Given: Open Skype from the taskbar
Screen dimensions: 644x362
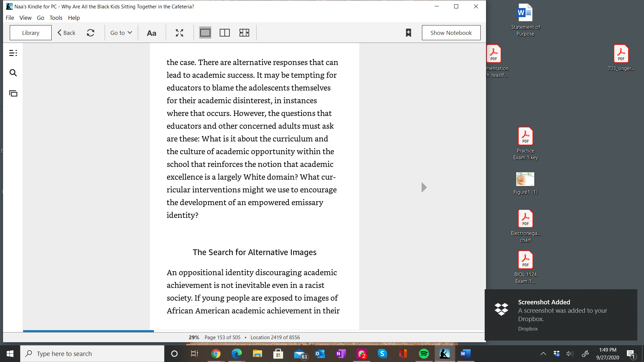Looking at the screenshot, I should pyautogui.click(x=382, y=354).
